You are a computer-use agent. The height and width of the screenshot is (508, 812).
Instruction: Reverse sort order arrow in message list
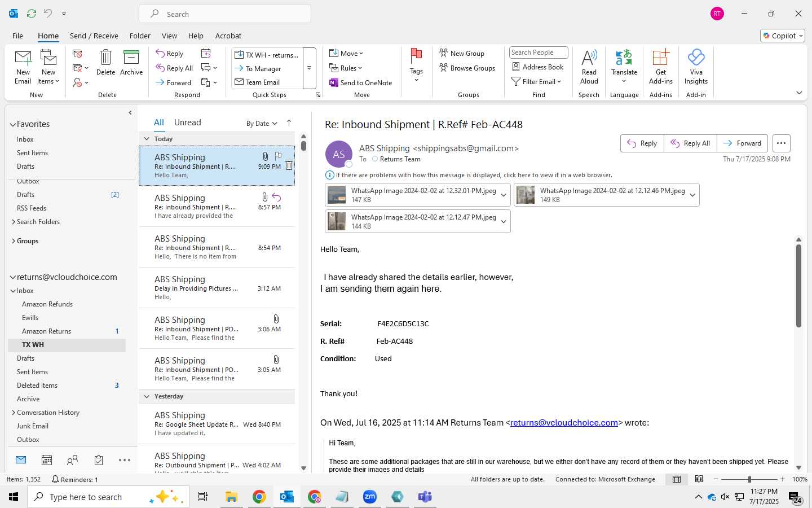tap(289, 123)
